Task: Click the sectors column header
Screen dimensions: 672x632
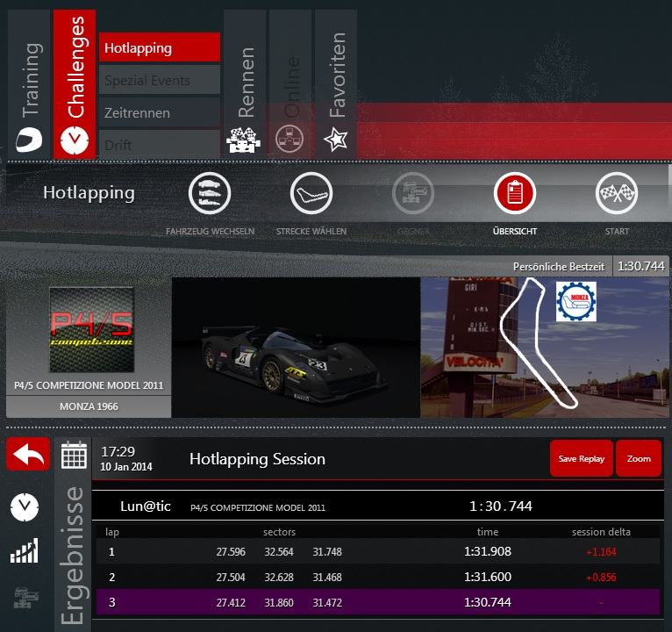Action: pos(279,532)
